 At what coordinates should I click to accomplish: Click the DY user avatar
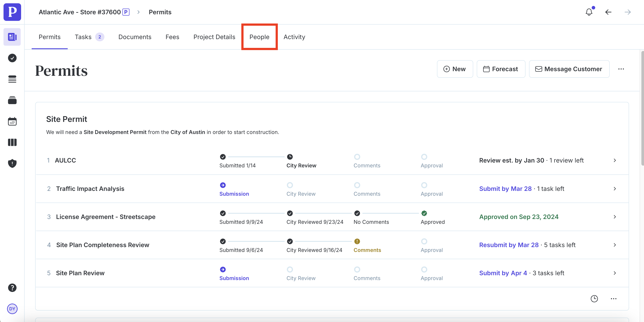[x=12, y=309]
